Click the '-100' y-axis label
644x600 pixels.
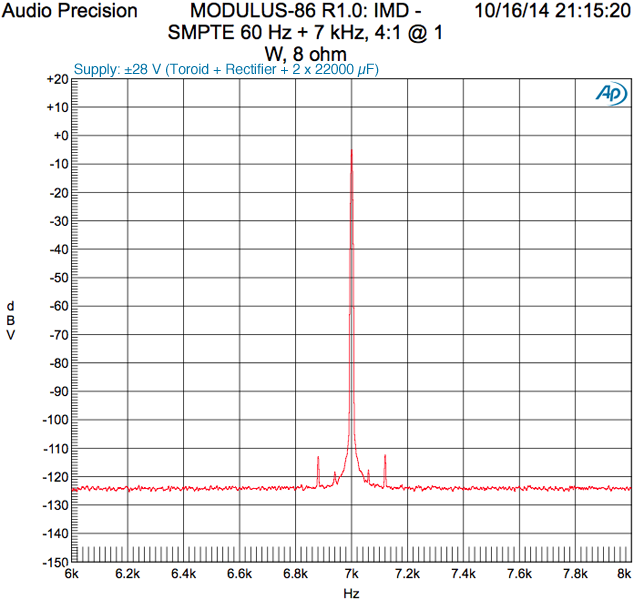pos(55,420)
